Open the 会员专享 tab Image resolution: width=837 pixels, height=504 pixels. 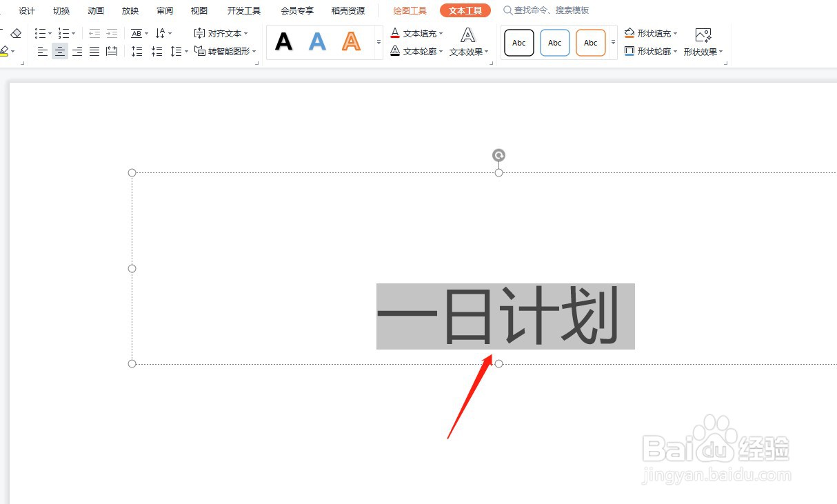297,10
